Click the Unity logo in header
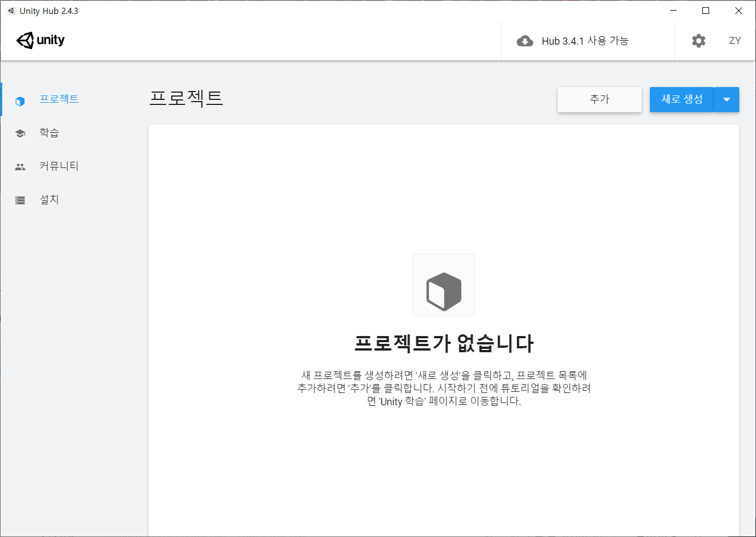756x537 pixels. pyautogui.click(x=40, y=40)
